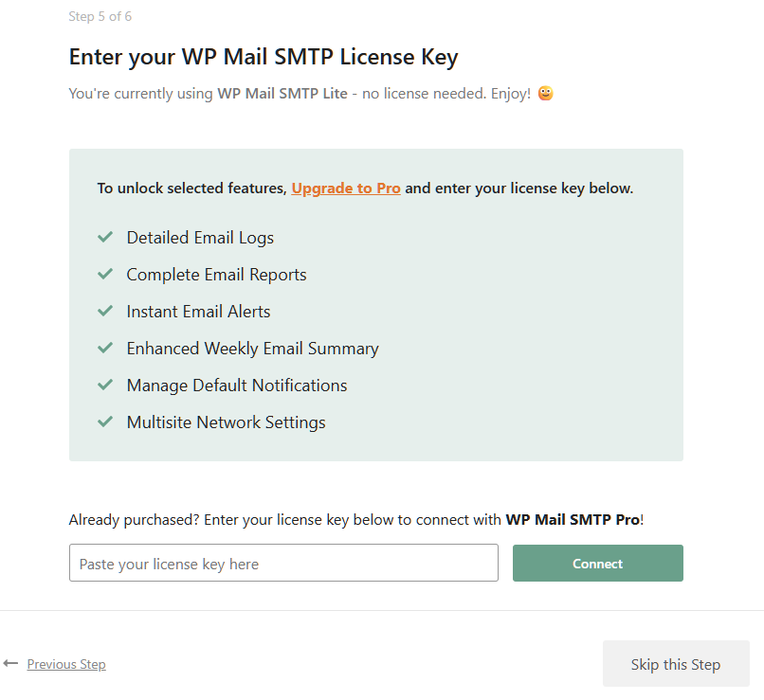Screen dimensions: 764x700
Task: Click the checkmark beside Detailed Email Logs
Action: pyautogui.click(x=105, y=237)
